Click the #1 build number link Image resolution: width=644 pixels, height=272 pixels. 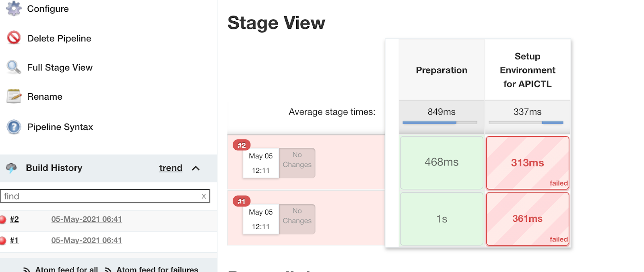[x=14, y=240]
